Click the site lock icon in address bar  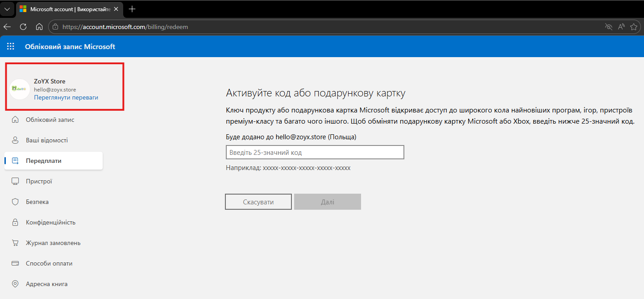tap(56, 27)
